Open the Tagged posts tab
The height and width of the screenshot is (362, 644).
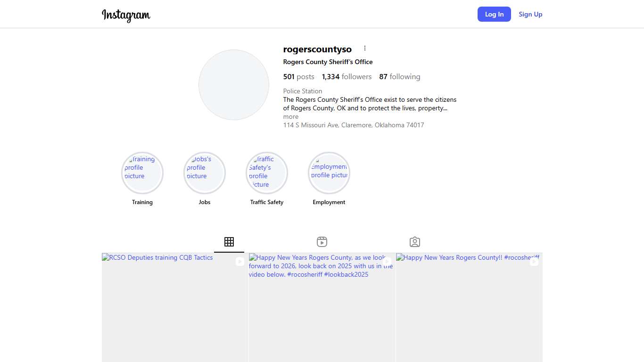click(415, 242)
